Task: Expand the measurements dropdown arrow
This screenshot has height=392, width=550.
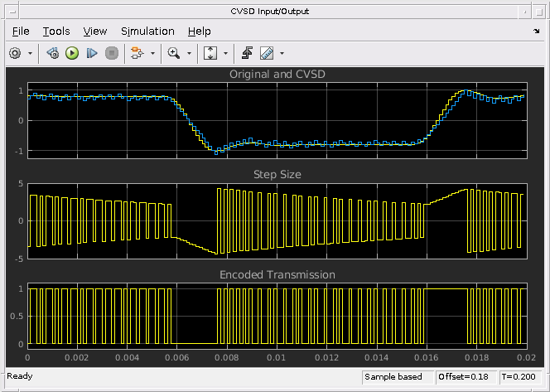Action: click(x=282, y=53)
